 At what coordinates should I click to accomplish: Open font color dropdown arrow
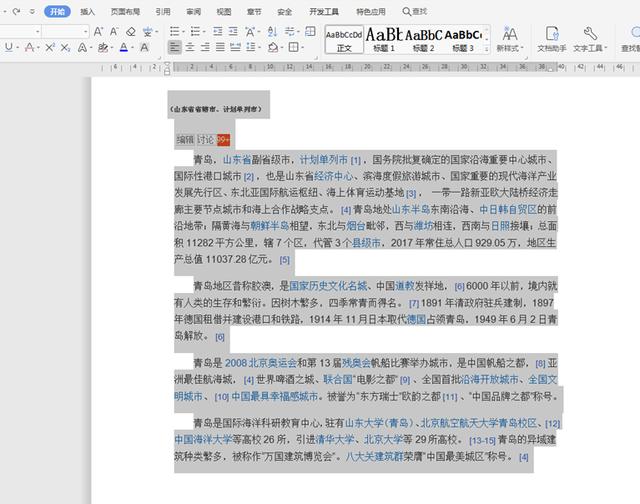[132, 48]
